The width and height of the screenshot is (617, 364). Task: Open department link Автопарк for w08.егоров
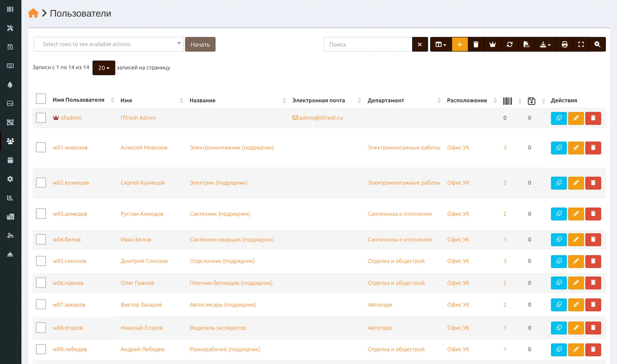[x=380, y=328]
